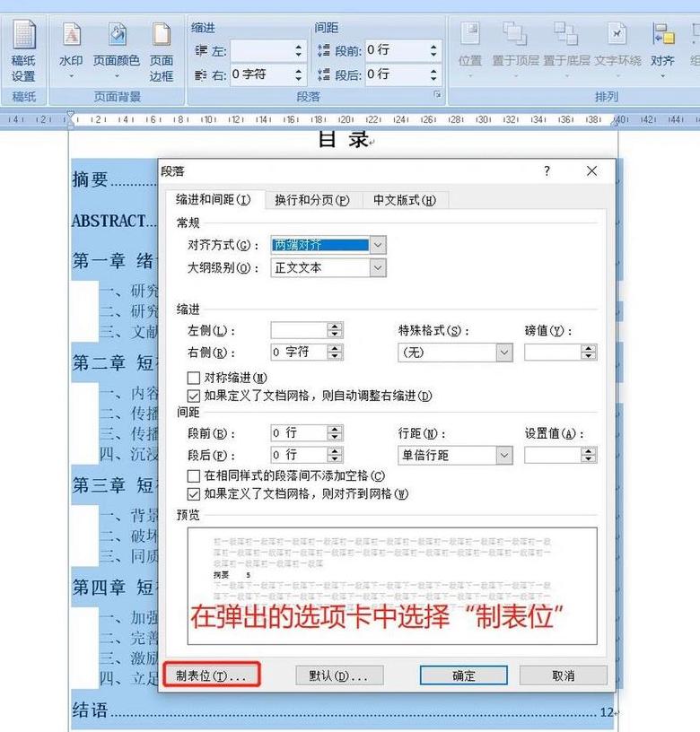Click ribbon 缩进 右 0 字符 input field
Image resolution: width=700 pixels, height=732 pixels.
point(261,74)
